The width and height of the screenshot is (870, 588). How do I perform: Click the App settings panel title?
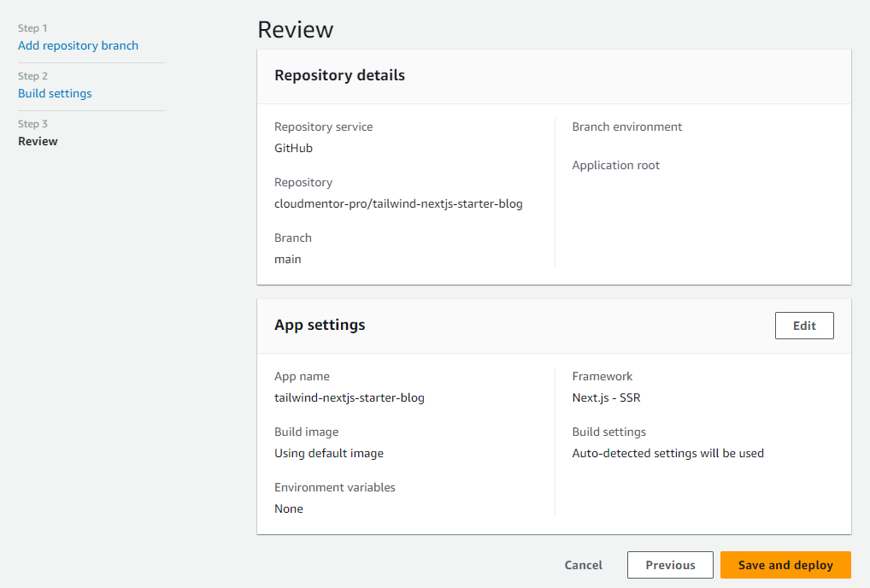click(320, 325)
